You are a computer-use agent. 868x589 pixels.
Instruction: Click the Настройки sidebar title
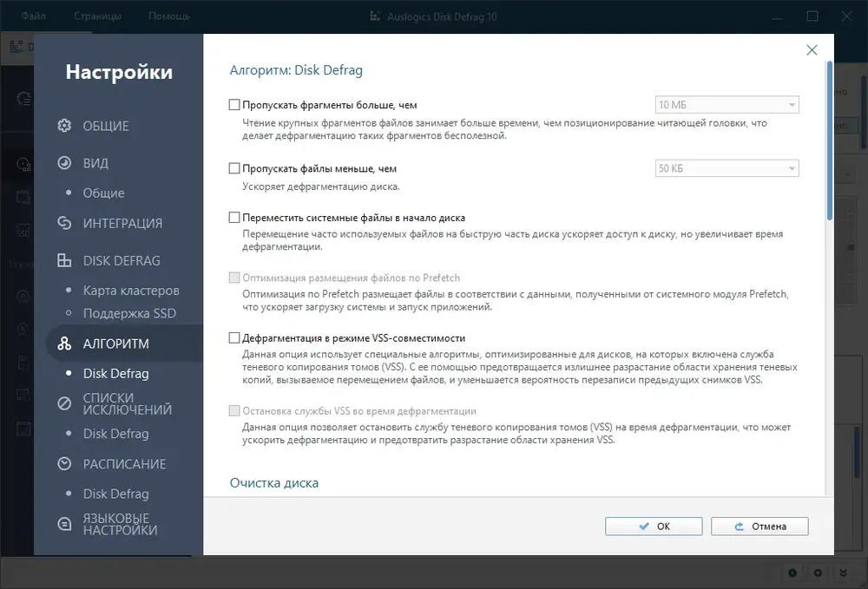pos(119,72)
